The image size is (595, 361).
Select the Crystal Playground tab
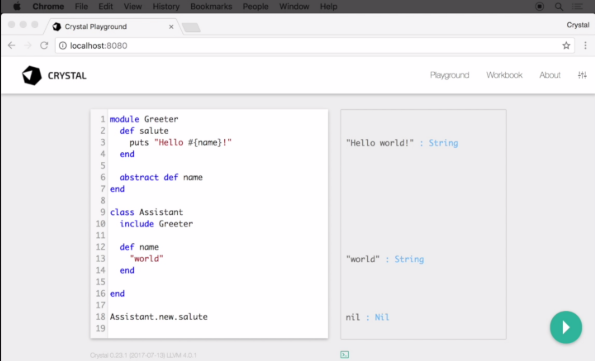[x=112, y=27]
